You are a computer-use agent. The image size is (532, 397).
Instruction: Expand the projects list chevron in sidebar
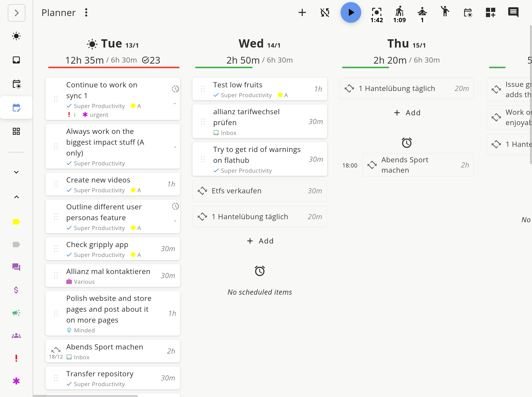coord(16,172)
